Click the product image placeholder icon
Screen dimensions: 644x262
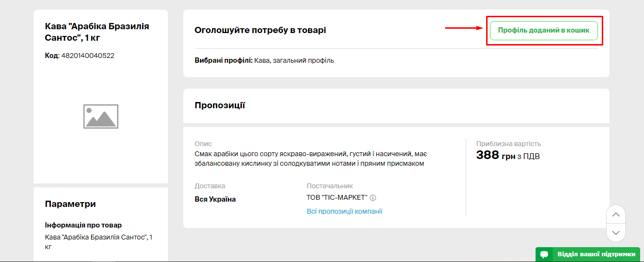(x=101, y=116)
